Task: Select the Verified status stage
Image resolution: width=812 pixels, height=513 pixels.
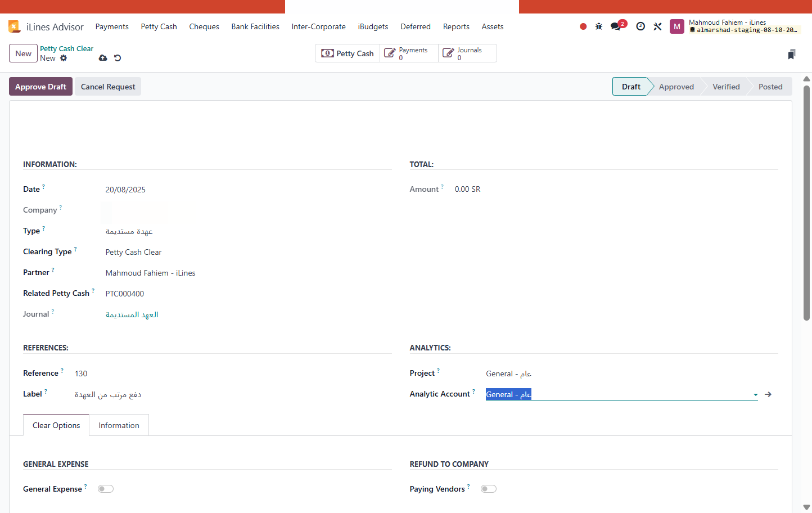Action: [x=726, y=87]
